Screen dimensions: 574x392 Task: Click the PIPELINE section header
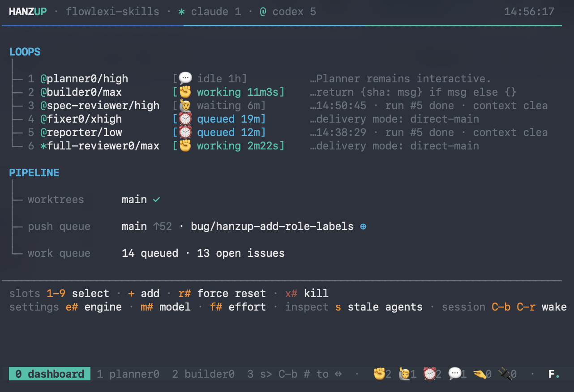34,173
